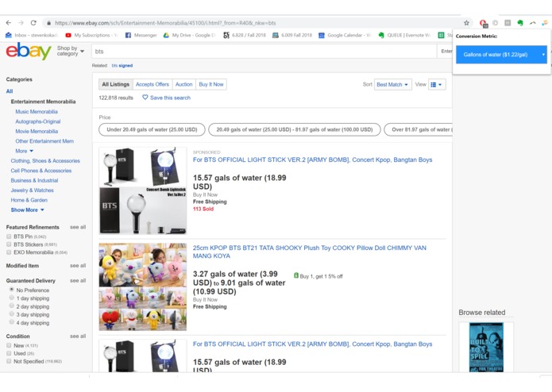Screen dimensions: 552x392
Task: Click the Save this search link
Action: [170, 98]
